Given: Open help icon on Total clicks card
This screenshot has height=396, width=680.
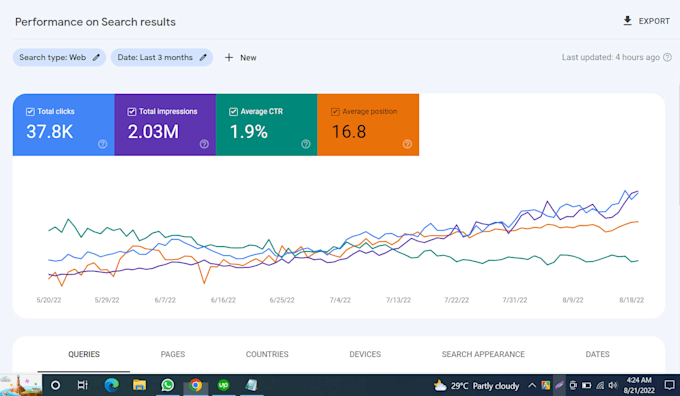Looking at the screenshot, I should coord(102,144).
